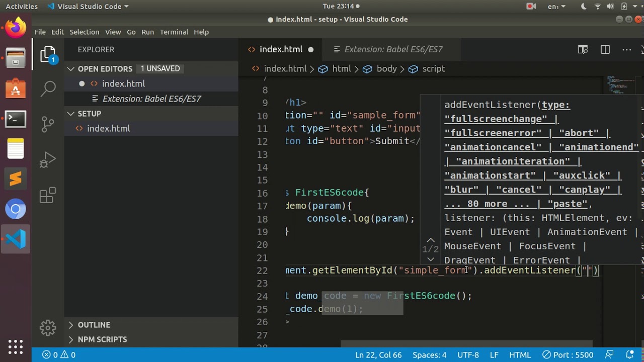The height and width of the screenshot is (362, 644).
Task: Open the Go menu
Action: 131,32
